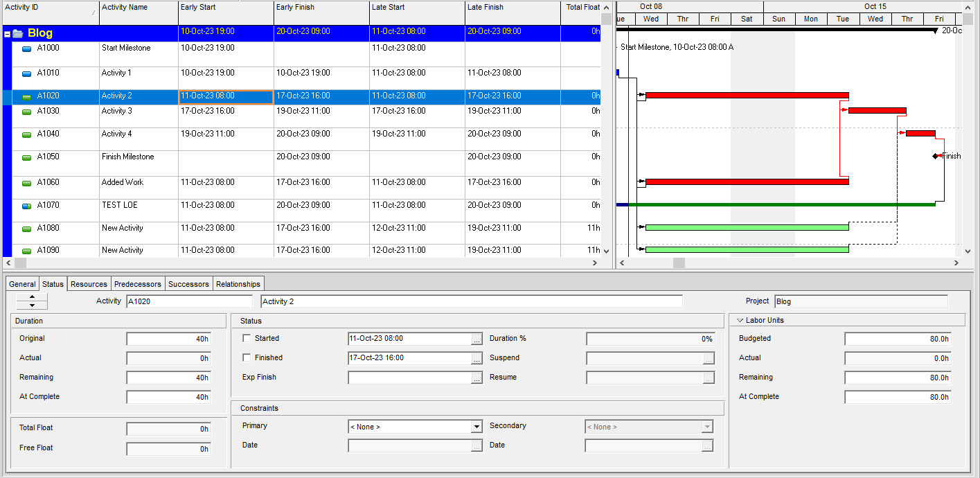
Task: Check the Started checkbox
Action: click(247, 339)
